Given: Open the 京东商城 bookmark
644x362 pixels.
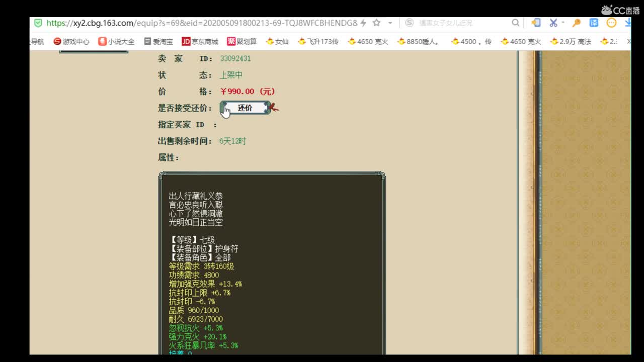Looking at the screenshot, I should (200, 42).
